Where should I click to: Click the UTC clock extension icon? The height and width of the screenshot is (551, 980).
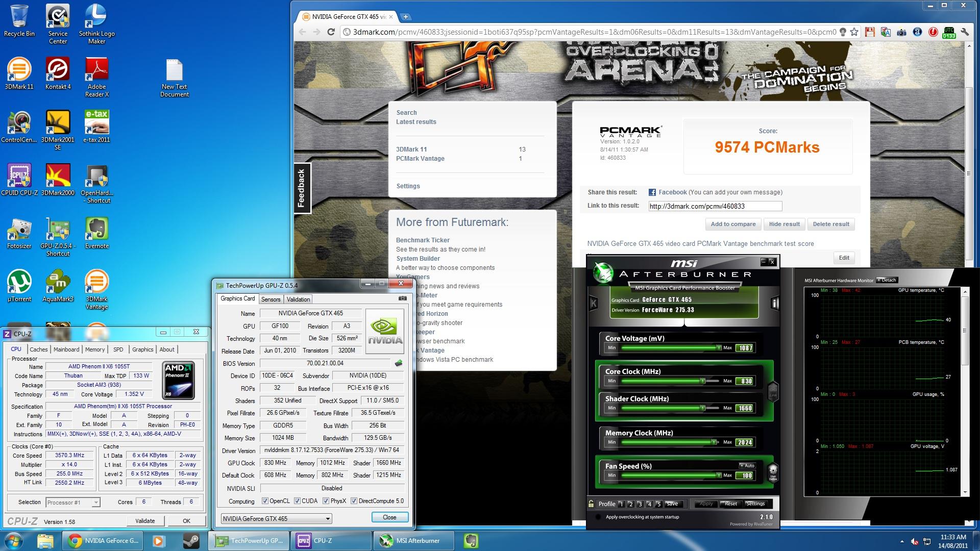coord(948,32)
